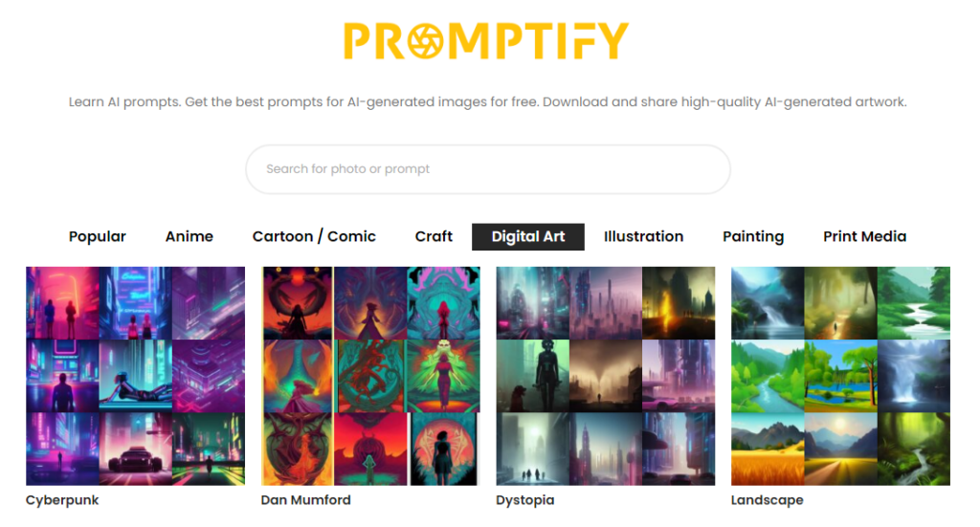The image size is (980, 527).
Task: Select the golden wheat field image in Landscape
Action: point(768,449)
